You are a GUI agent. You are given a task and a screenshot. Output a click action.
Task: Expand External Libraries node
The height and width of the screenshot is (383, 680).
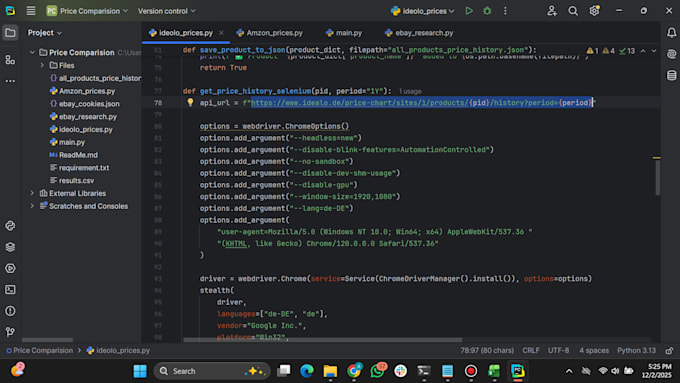point(32,193)
